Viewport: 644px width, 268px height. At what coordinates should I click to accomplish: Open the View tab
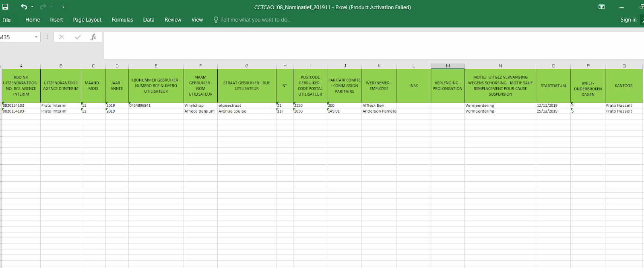pos(197,20)
